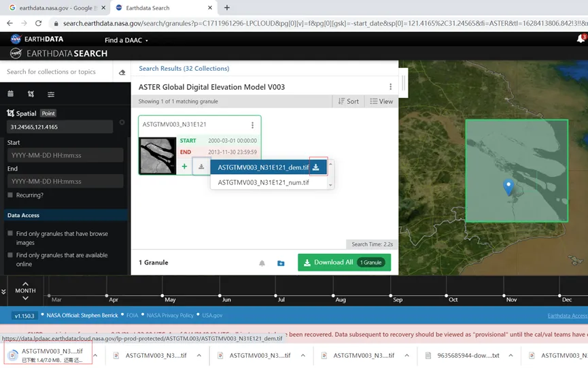Increase timeline zoom level above MONTH

(26, 284)
